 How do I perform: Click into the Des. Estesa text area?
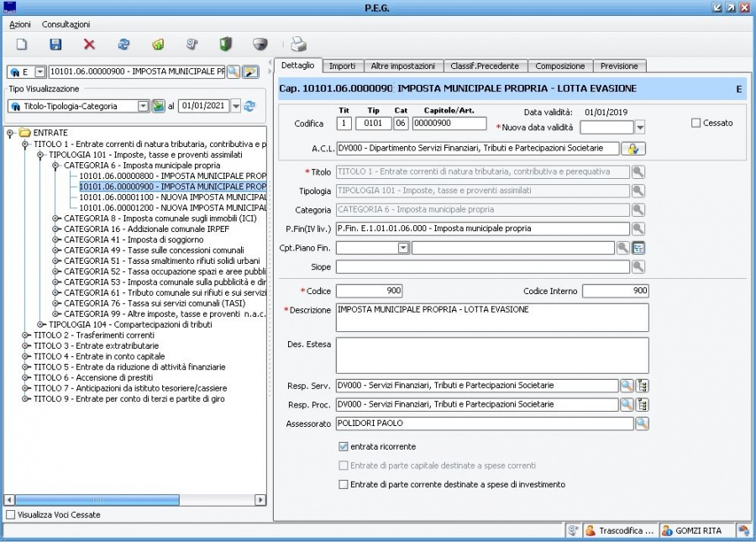point(491,355)
